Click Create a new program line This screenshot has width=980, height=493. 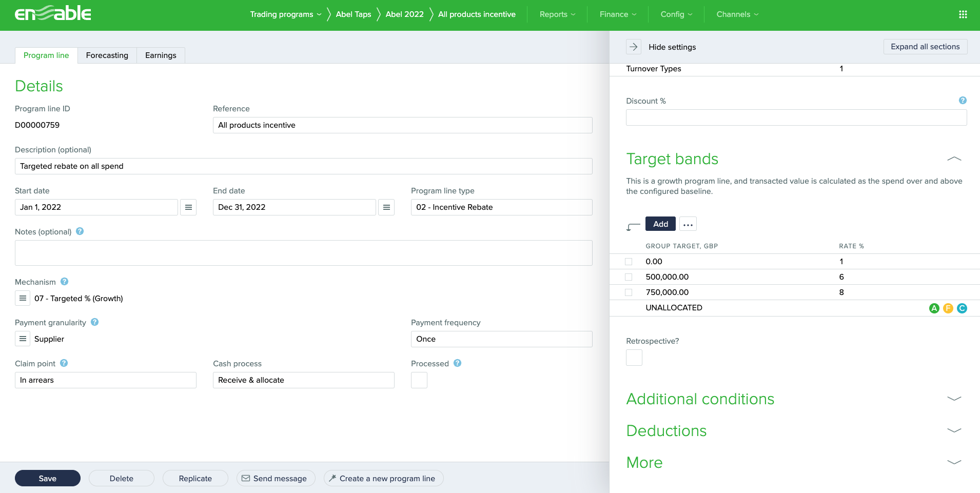click(x=384, y=478)
